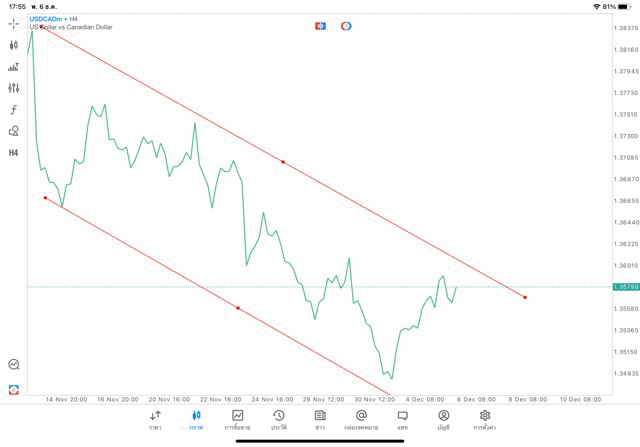Open the บัญชี (Account) tab
The image size is (640, 447).
(x=444, y=420)
